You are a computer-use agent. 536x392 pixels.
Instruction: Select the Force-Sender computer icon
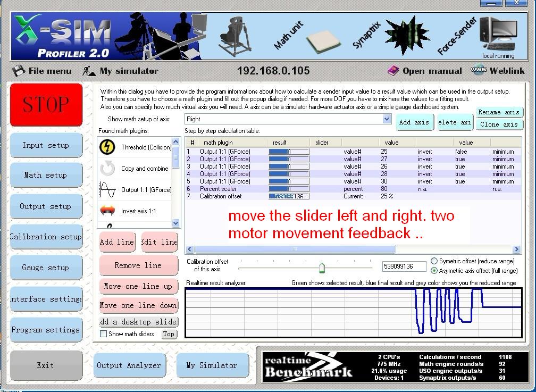coord(498,34)
